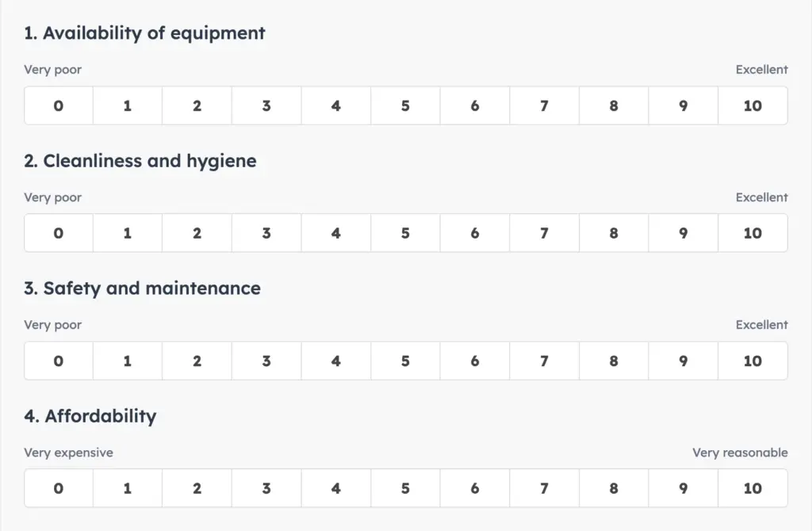This screenshot has width=812, height=531.
Task: Give Cleanliness and hygiene a 0
Action: [x=59, y=233]
